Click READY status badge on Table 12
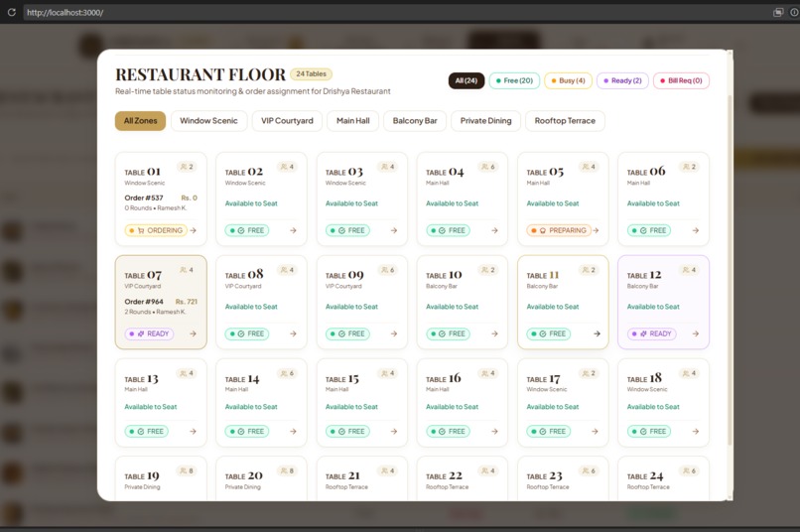The height and width of the screenshot is (532, 800). coord(652,333)
